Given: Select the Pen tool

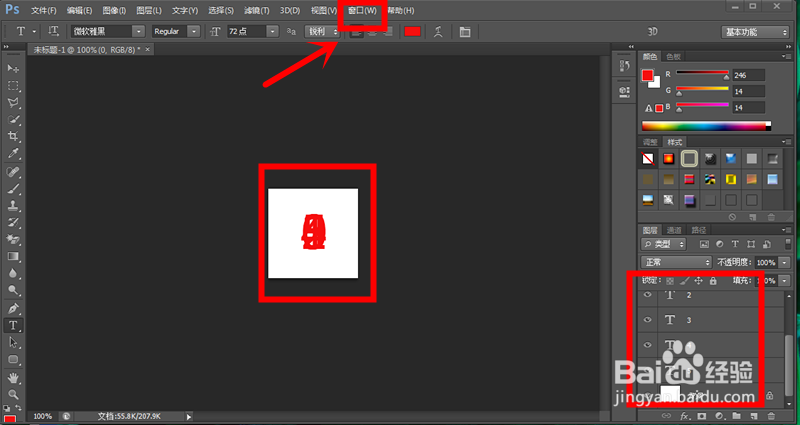Looking at the screenshot, I should pos(13,308).
